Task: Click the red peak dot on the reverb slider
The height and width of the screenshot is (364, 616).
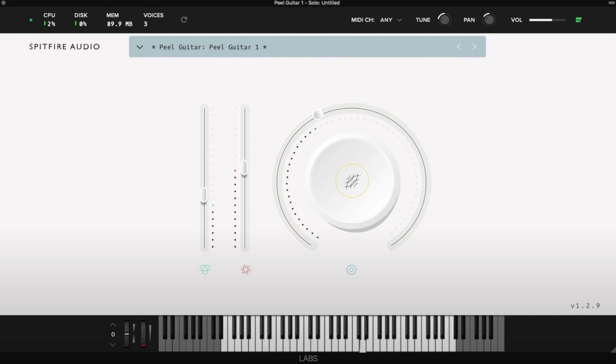Action: pos(235,170)
